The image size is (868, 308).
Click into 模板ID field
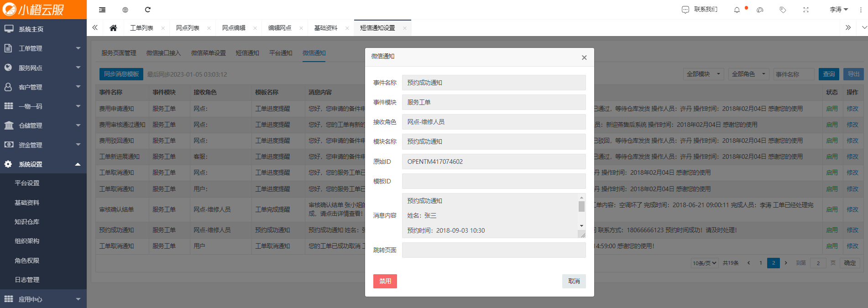click(494, 181)
